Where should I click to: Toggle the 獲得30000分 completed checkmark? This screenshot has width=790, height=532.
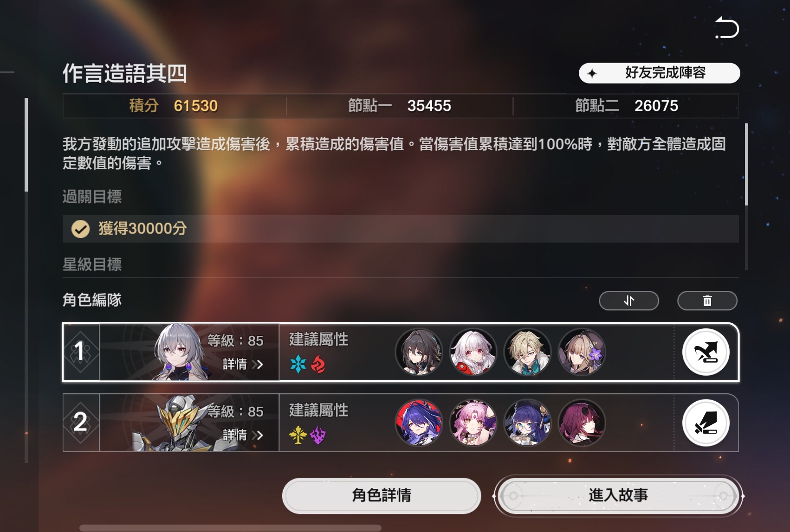[80, 229]
